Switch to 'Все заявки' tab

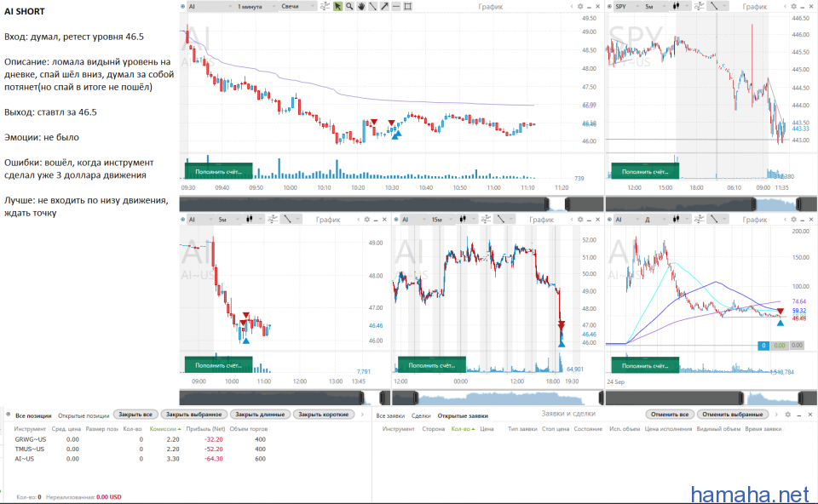pyautogui.click(x=390, y=415)
